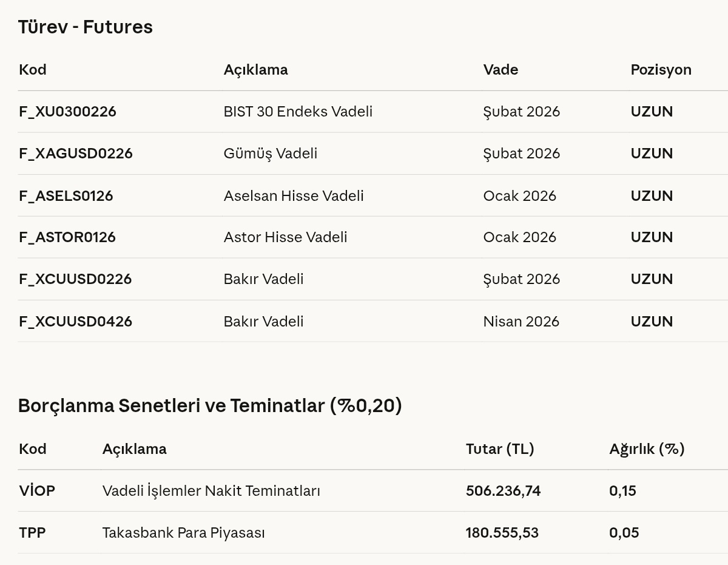Click the Kod column header in Futures table

33,70
